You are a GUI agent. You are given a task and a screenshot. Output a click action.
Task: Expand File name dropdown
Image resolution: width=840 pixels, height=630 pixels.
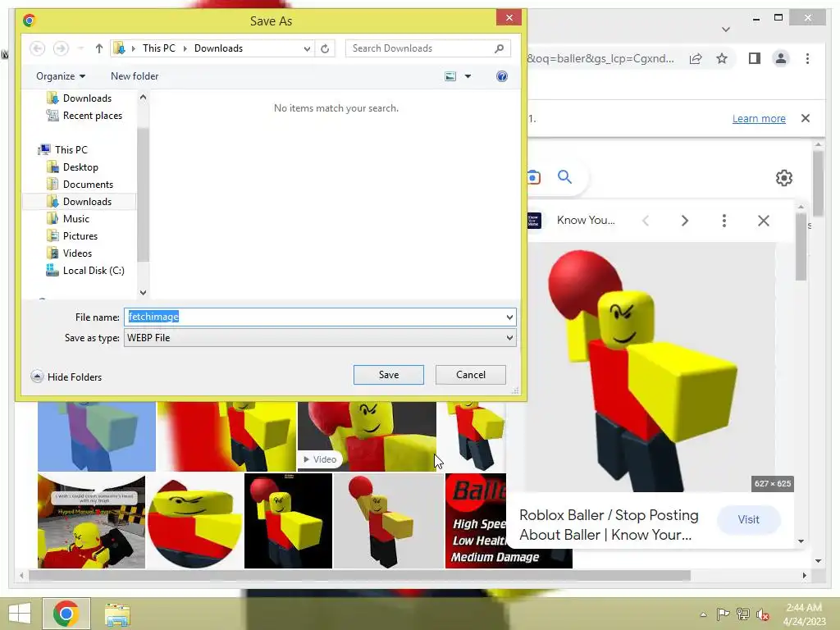point(509,317)
